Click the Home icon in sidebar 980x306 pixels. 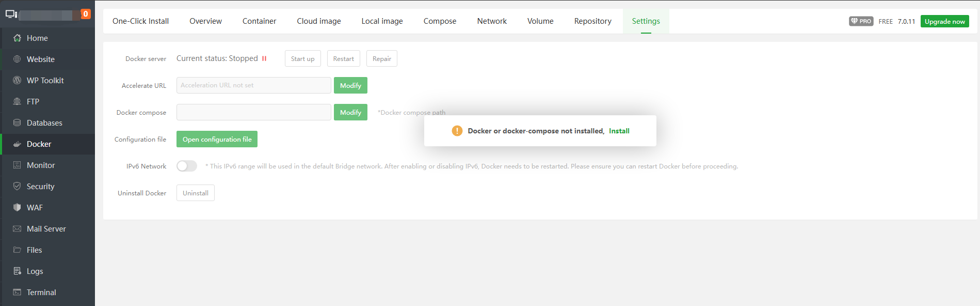point(17,38)
